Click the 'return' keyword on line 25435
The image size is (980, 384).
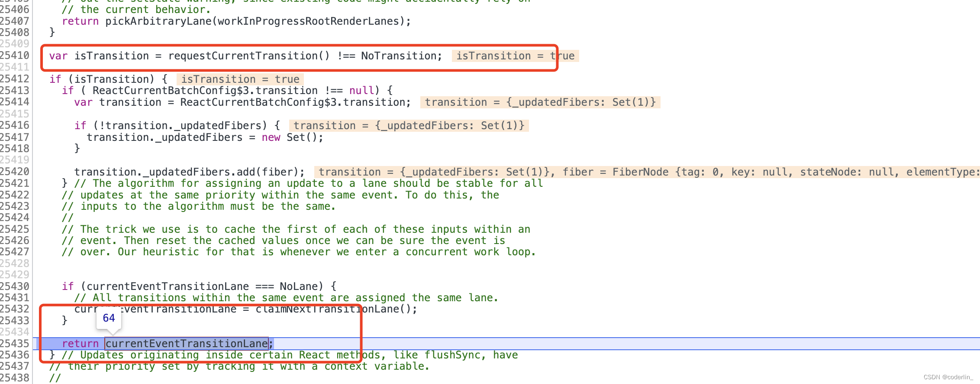point(80,344)
